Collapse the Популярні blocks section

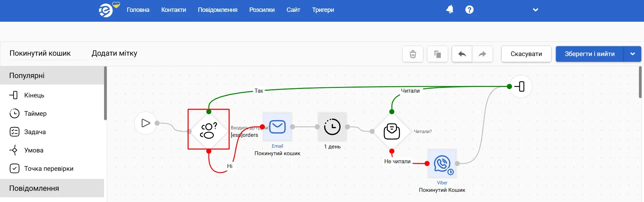[x=52, y=75]
